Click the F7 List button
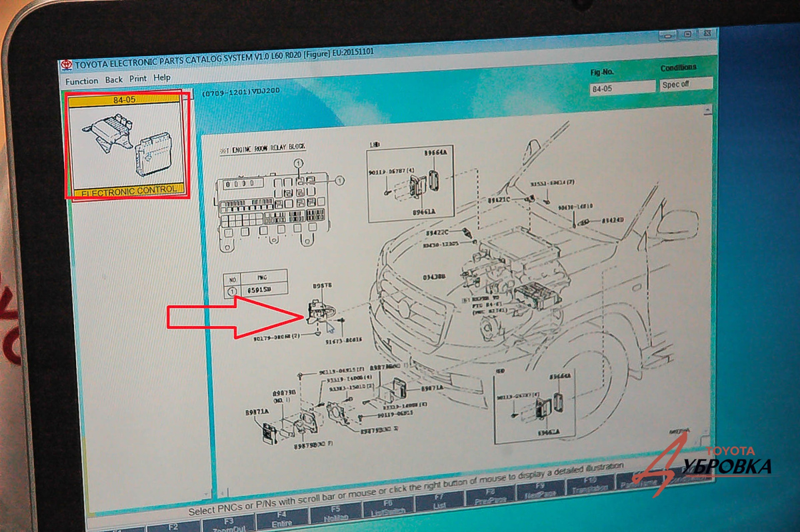800x532 pixels. [439, 501]
